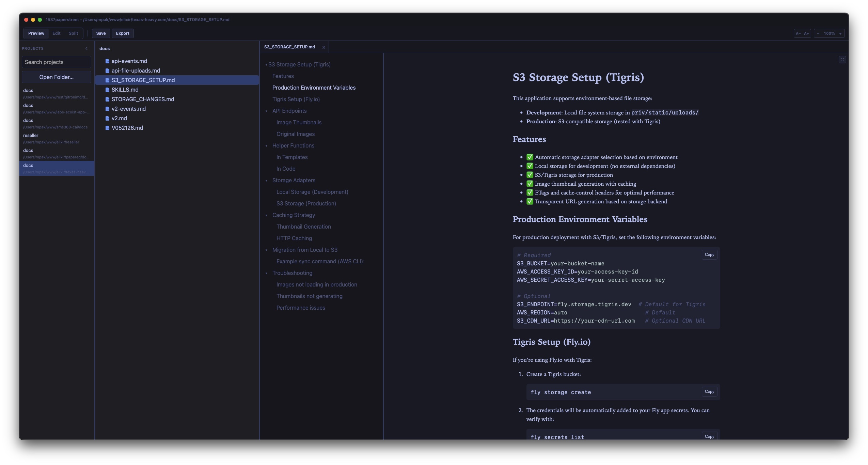
Task: Zoom in with the plus button
Action: pyautogui.click(x=840, y=33)
